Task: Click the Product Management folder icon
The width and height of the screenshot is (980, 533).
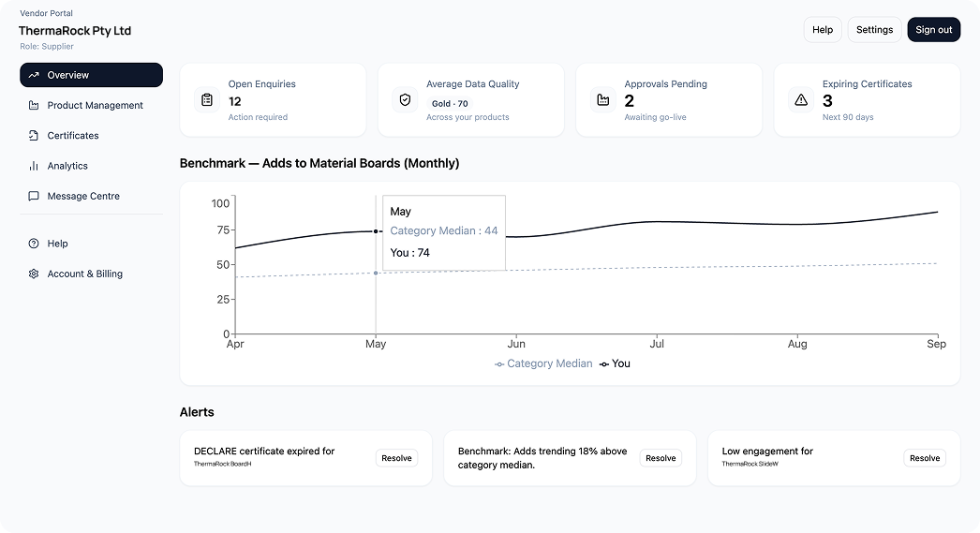Action: 34,106
